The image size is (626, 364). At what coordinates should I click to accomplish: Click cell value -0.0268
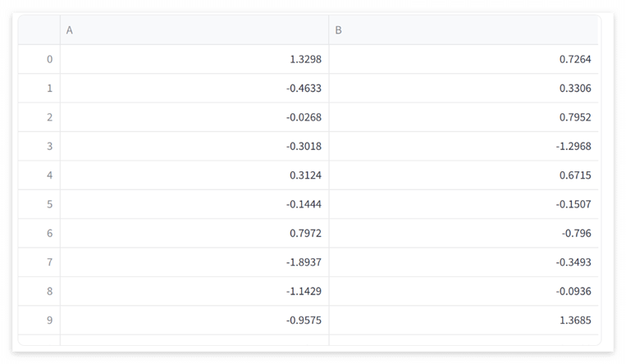point(304,117)
